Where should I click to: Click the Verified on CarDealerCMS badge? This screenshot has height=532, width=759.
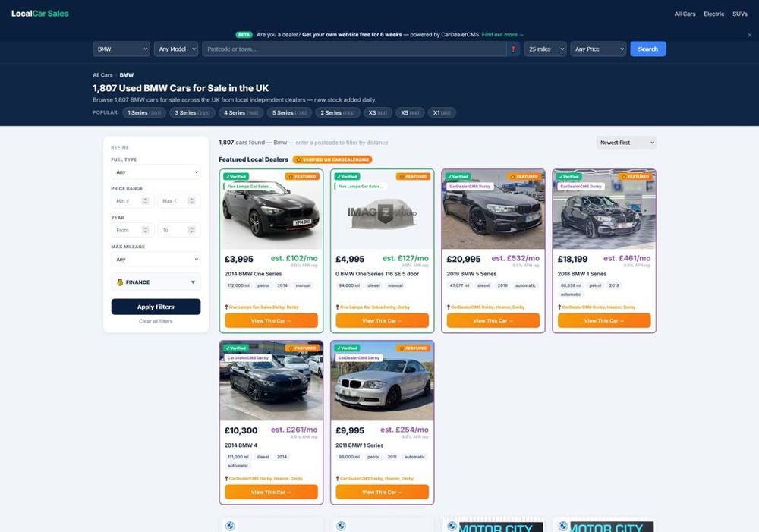coord(332,159)
